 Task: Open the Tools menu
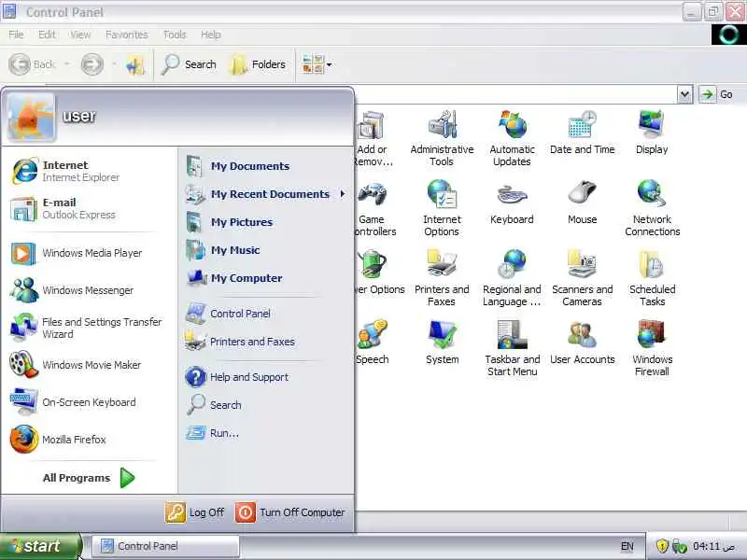[175, 35]
